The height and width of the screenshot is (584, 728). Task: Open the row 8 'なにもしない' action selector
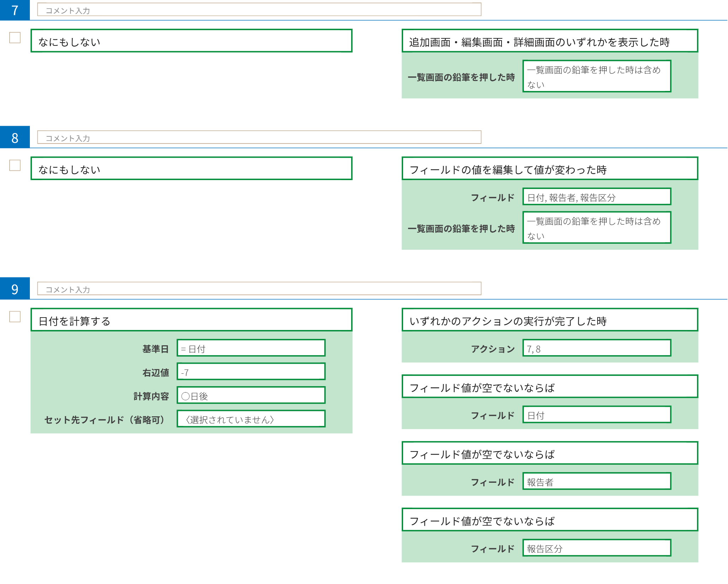[x=191, y=169]
